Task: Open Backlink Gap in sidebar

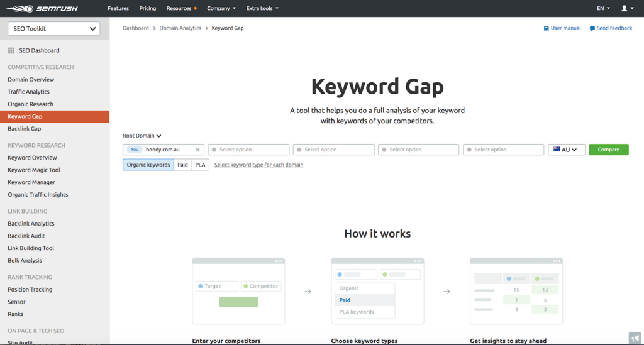Action: (x=25, y=129)
